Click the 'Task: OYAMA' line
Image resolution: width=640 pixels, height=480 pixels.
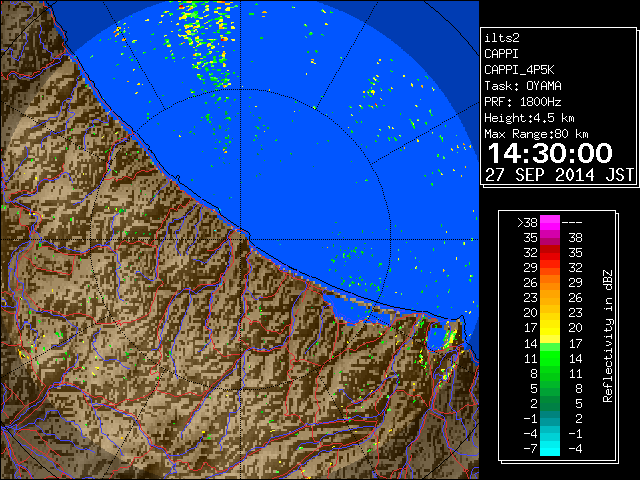[x=523, y=86]
